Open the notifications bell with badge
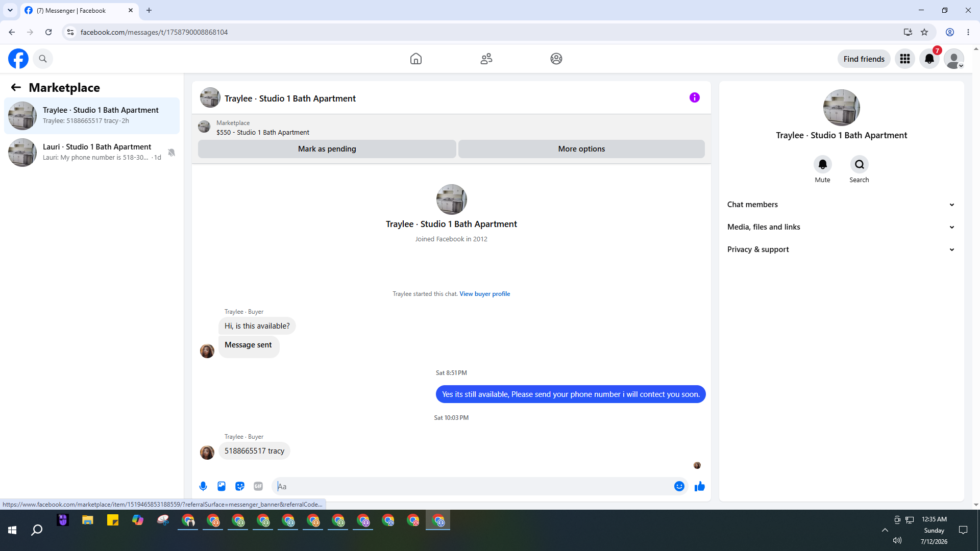This screenshot has height=551, width=980. coord(929,59)
